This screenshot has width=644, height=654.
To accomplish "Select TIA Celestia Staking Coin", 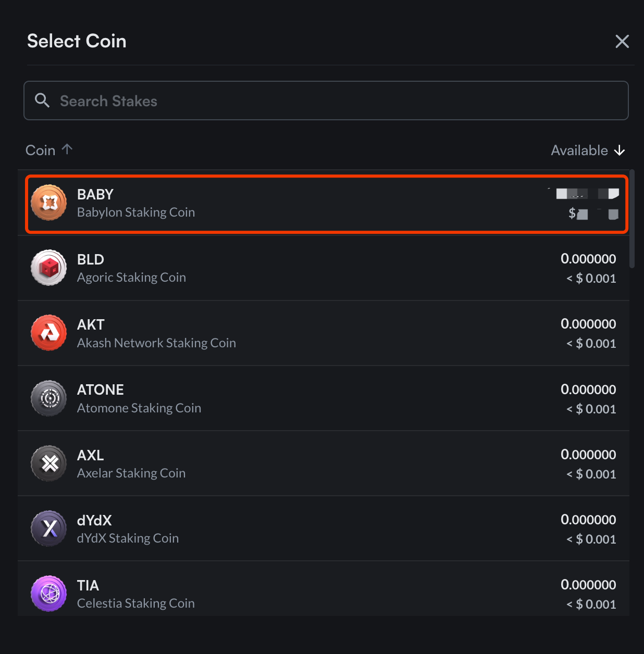I will 261,593.
